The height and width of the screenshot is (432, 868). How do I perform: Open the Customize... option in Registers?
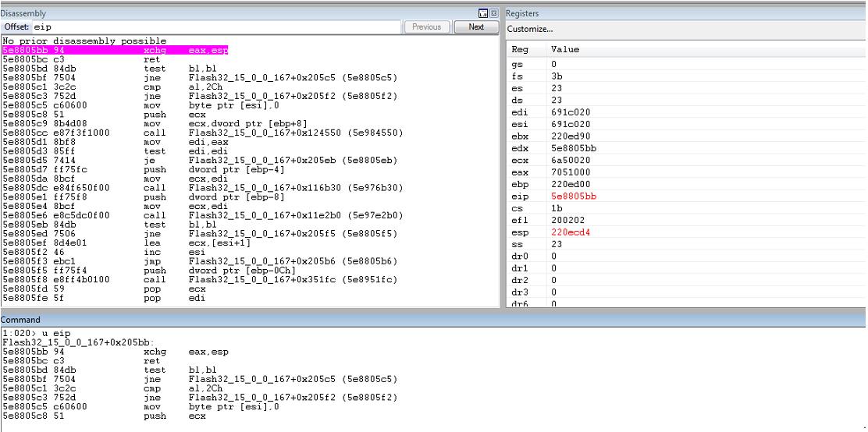[x=530, y=29]
